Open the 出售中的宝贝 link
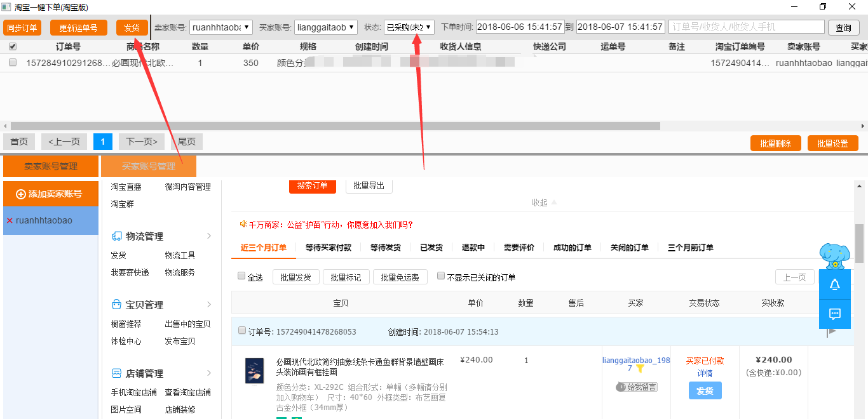The height and width of the screenshot is (419, 868). pyautogui.click(x=187, y=324)
